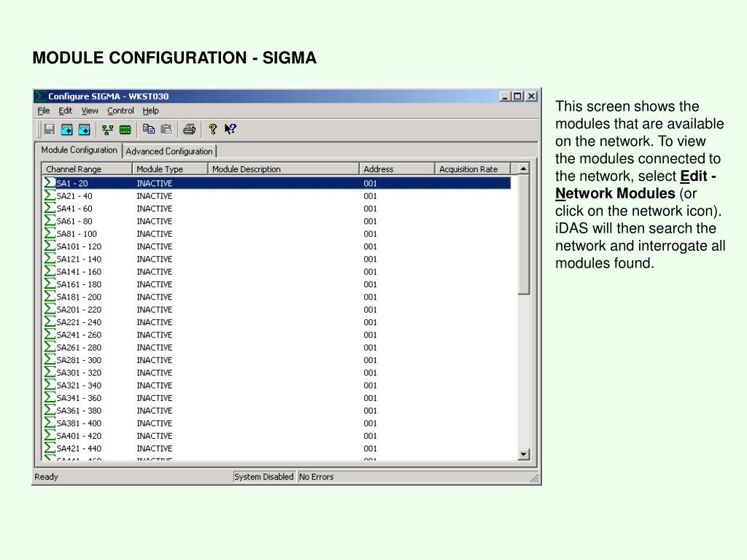The image size is (747, 560).
Task: Select the SA261 - 280 row
Action: pyautogui.click(x=276, y=347)
